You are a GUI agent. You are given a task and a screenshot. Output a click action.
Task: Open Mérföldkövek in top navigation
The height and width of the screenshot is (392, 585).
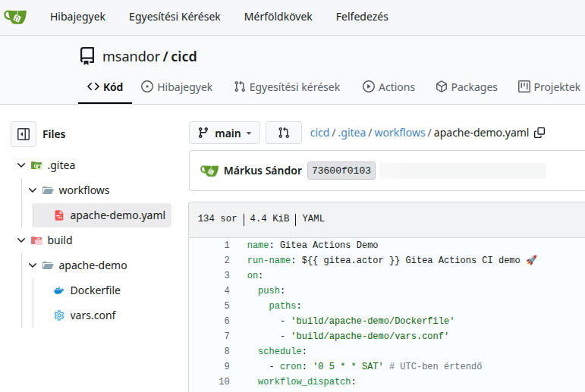[x=278, y=17]
